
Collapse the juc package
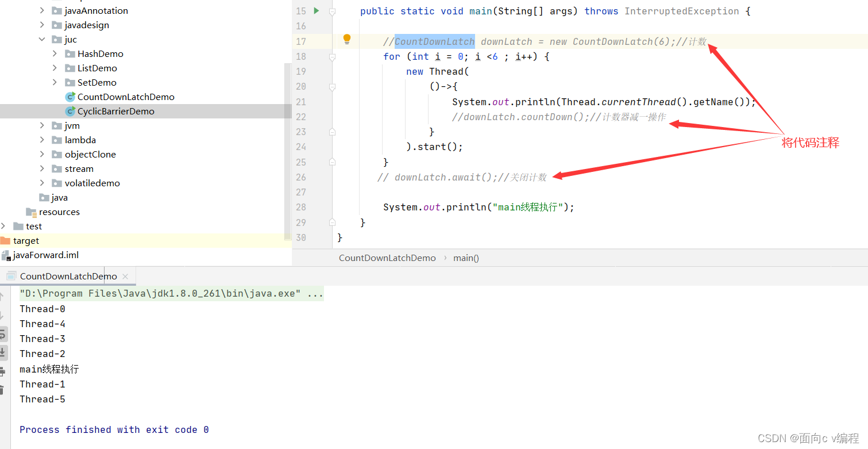(x=42, y=39)
